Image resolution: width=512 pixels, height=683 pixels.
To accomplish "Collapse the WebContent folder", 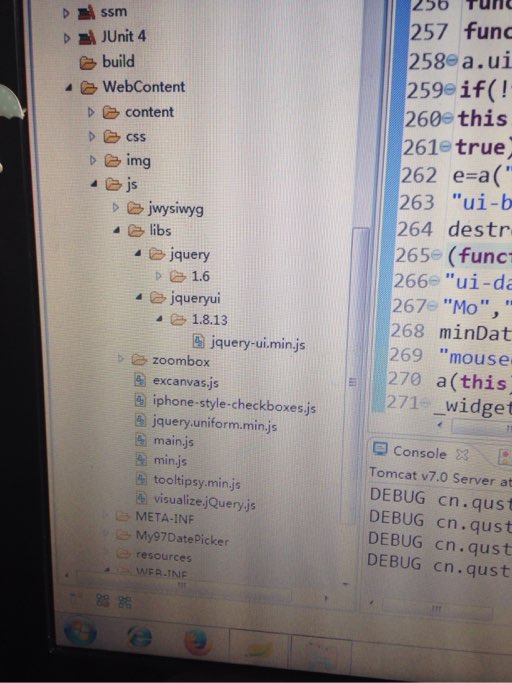I will 68,88.
